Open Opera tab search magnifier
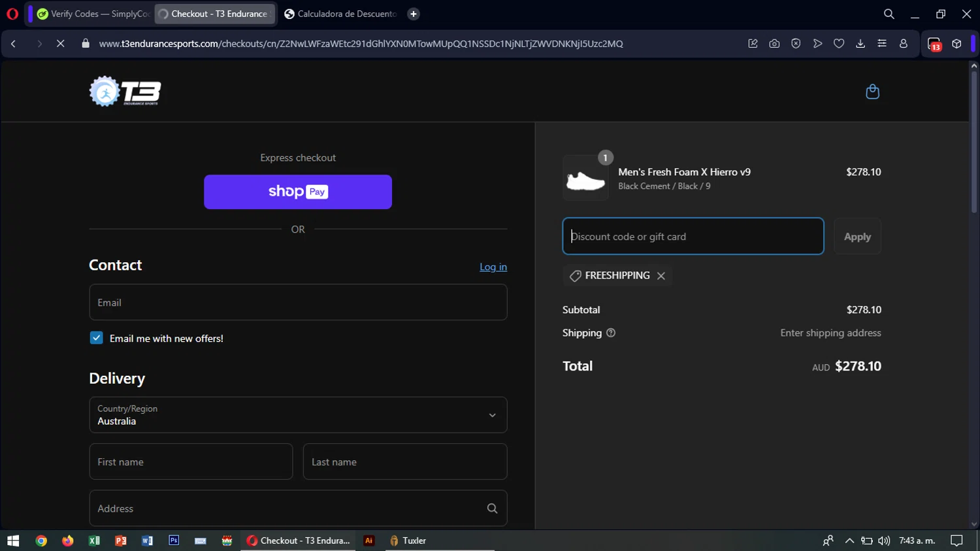 [889, 14]
